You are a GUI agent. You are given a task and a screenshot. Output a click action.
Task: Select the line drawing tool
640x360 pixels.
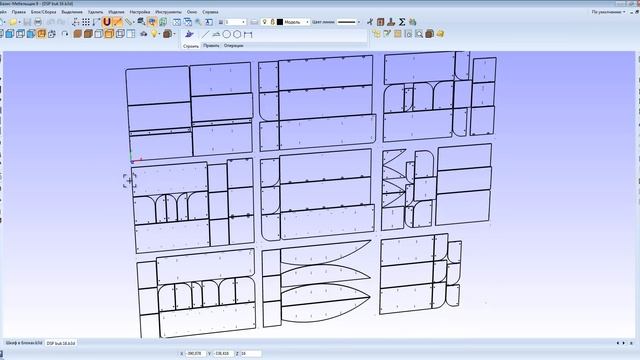pyautogui.click(x=205, y=35)
